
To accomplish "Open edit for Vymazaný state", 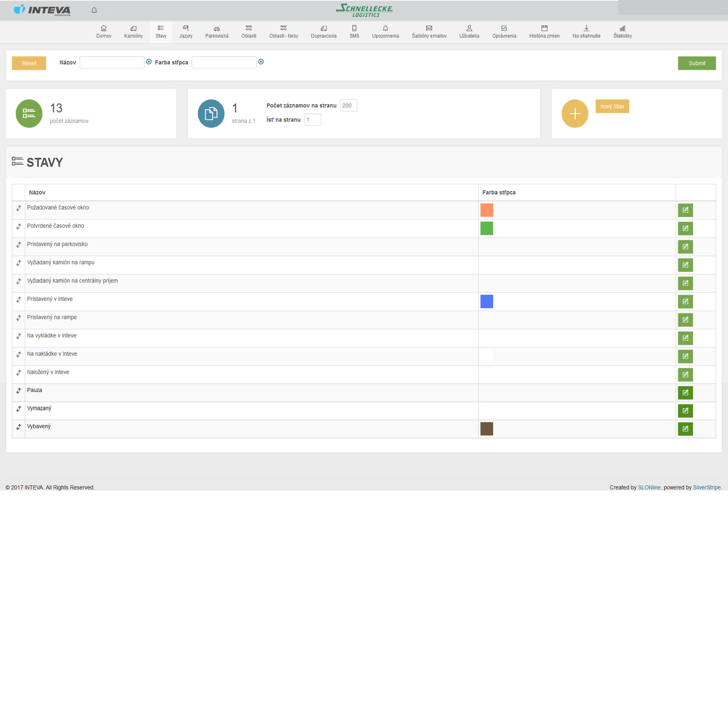I will (685, 410).
